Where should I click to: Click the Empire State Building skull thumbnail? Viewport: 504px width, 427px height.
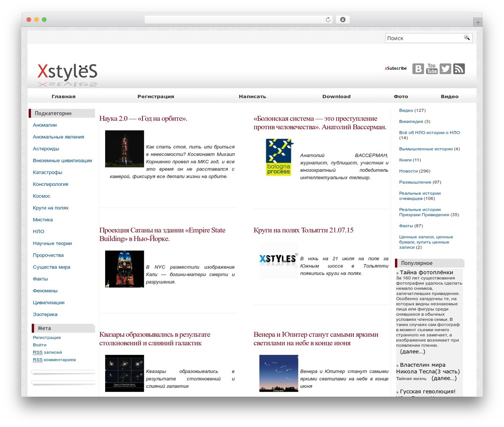coord(124,269)
